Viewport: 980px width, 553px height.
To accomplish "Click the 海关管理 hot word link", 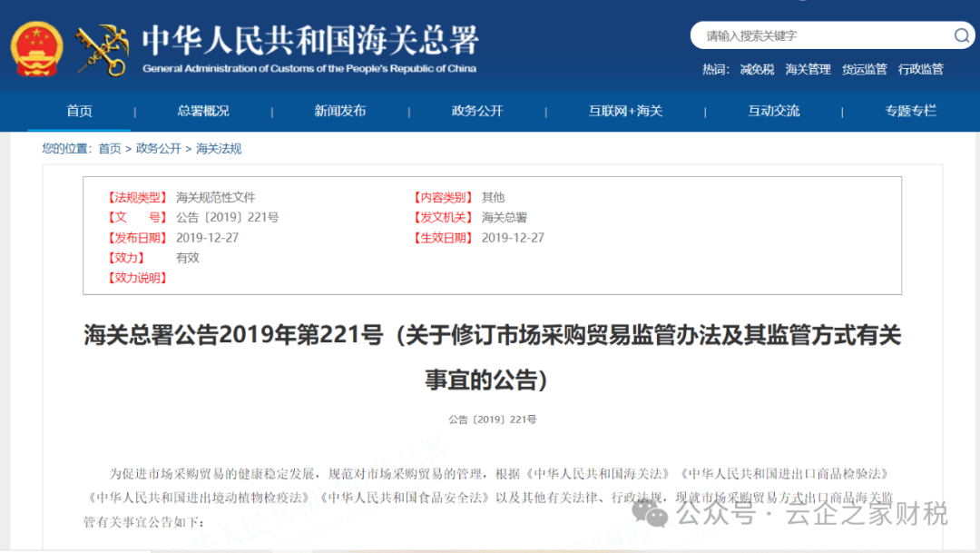I will (808, 69).
